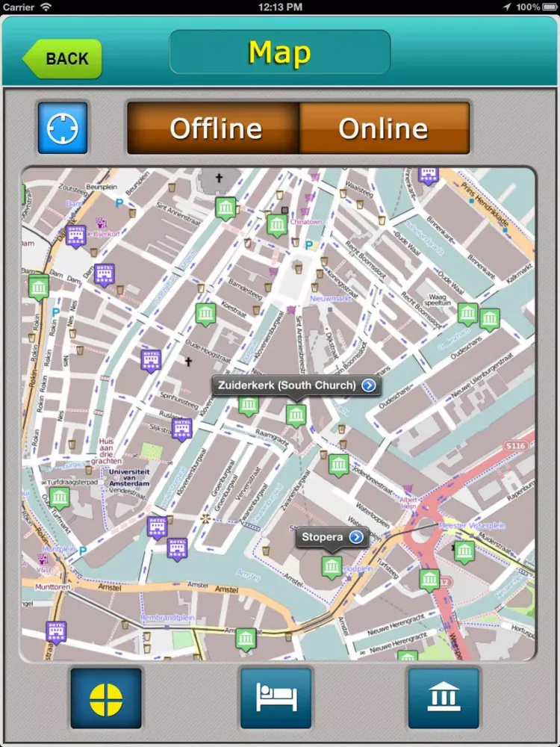Select the yellow crosshair button in bottom bar
Screen dimensions: 560x747
tap(106, 698)
